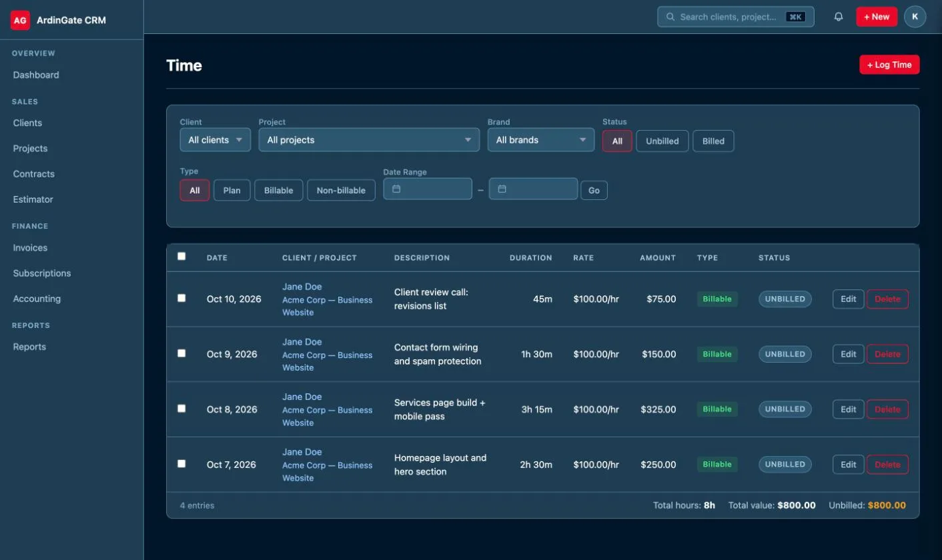942x560 pixels.
Task: Navigate to Subscriptions page
Action: pos(41,273)
